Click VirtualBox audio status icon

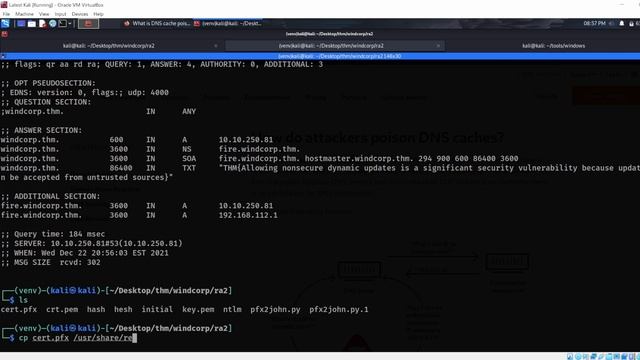click(586, 356)
